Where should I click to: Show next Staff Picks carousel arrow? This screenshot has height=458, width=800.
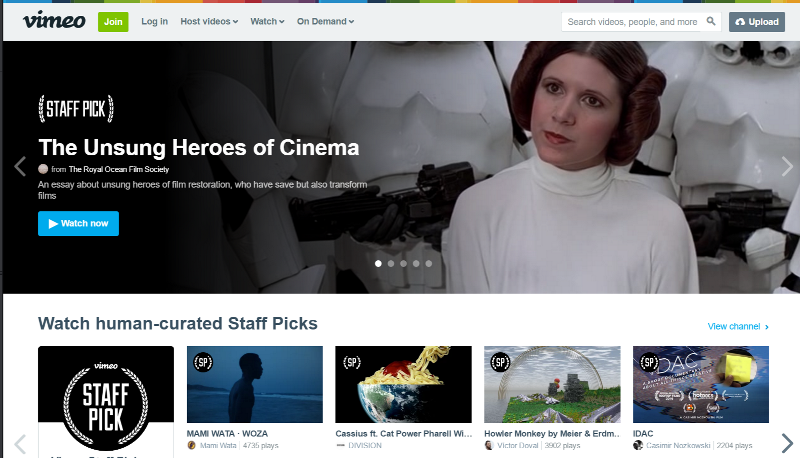point(787,443)
